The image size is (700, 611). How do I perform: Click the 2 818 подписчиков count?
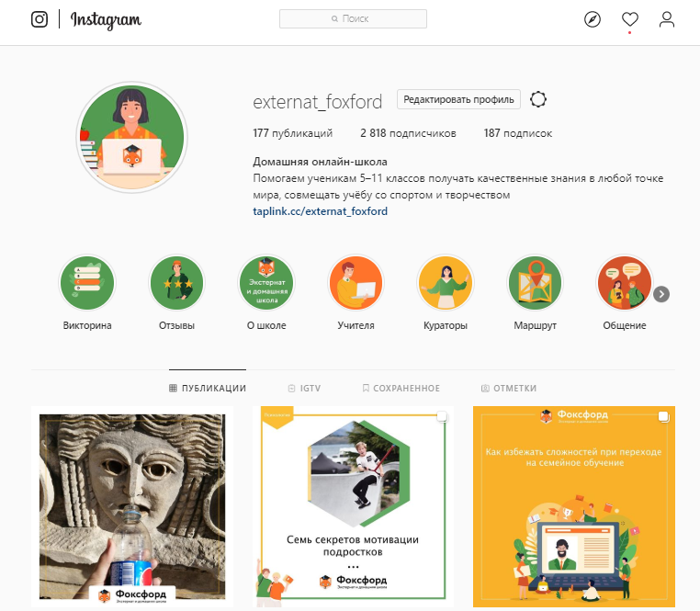click(408, 133)
